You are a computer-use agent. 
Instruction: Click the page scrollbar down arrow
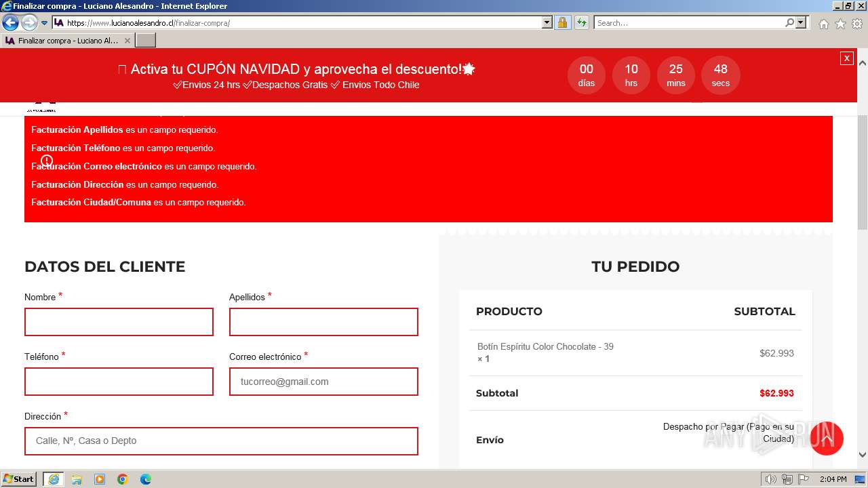(x=863, y=455)
